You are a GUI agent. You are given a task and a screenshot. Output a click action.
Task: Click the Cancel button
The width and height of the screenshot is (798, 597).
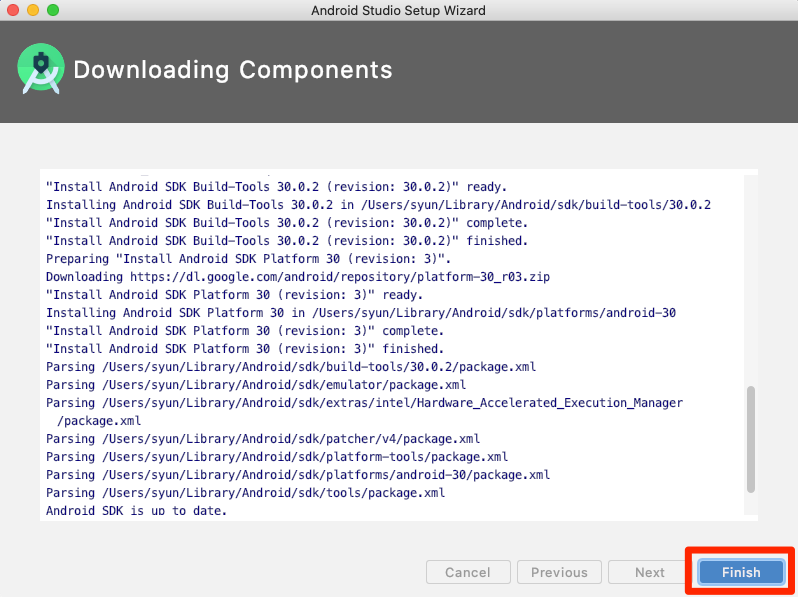[x=468, y=572]
